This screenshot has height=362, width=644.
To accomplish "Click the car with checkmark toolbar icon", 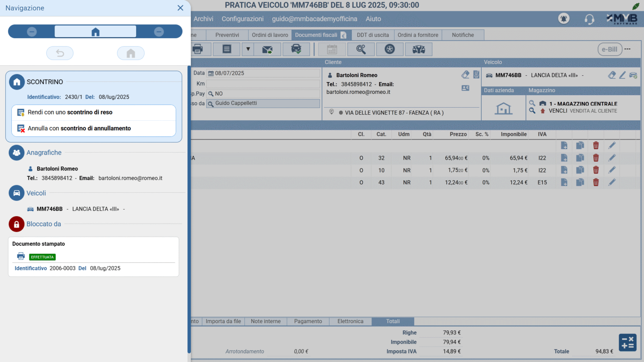I will [x=296, y=49].
